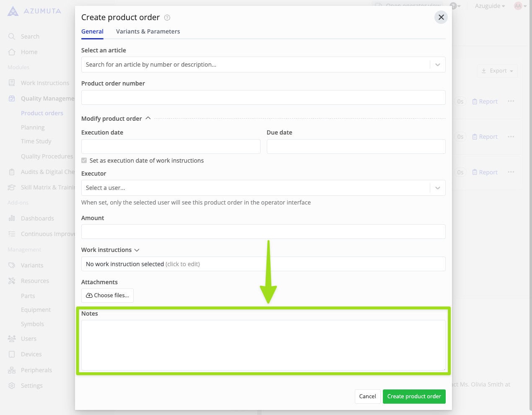This screenshot has width=532, height=415.
Task: Open the Work Instructions module icon
Action: 11,83
